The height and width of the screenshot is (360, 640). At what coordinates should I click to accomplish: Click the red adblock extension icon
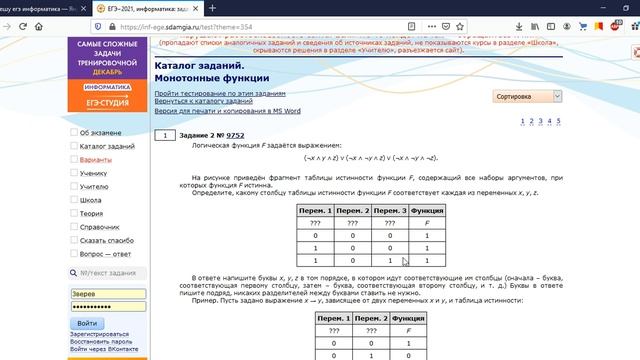(615, 27)
